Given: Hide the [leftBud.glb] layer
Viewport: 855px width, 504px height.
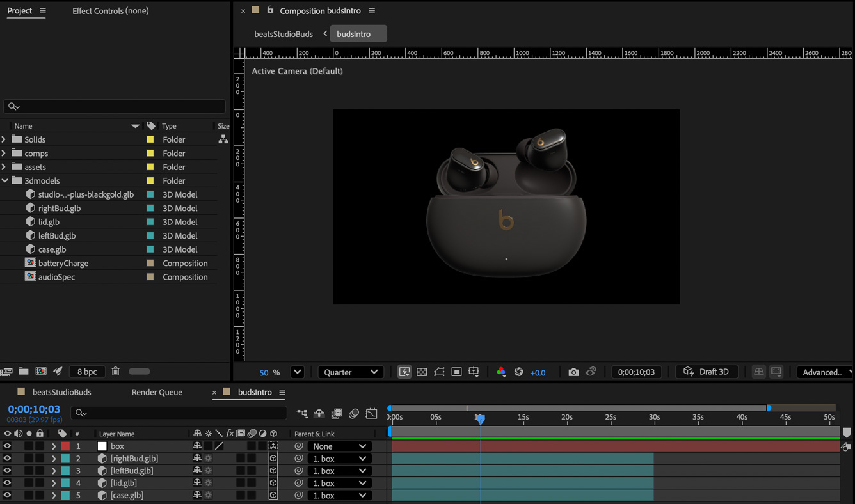Looking at the screenshot, I should tap(7, 471).
